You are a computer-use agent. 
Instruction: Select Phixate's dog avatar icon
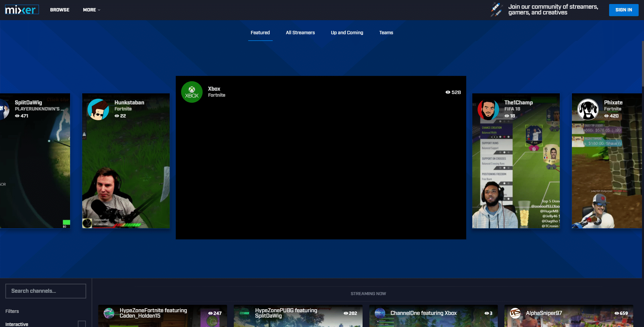pos(588,109)
